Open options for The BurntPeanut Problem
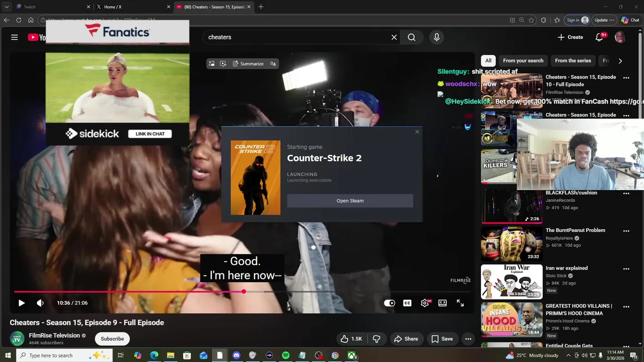The height and width of the screenshot is (362, 644). coord(626,231)
